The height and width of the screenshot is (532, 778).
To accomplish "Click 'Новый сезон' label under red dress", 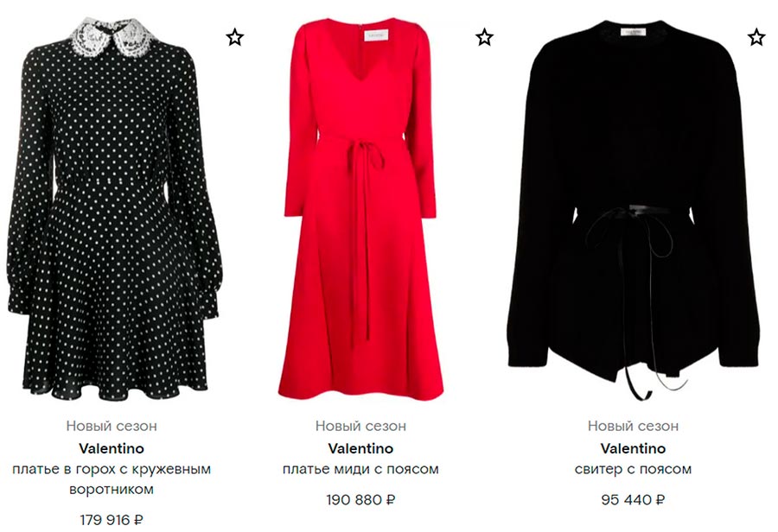I will click(360, 426).
